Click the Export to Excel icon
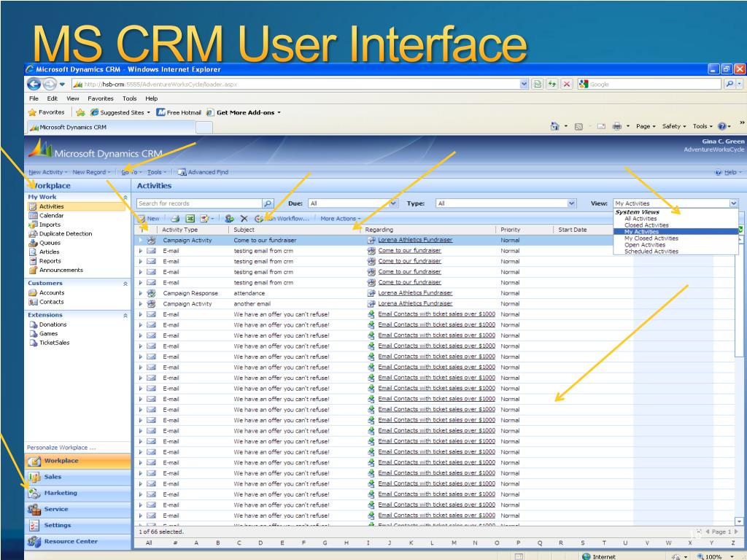This screenshot has height=560, width=747. [190, 219]
